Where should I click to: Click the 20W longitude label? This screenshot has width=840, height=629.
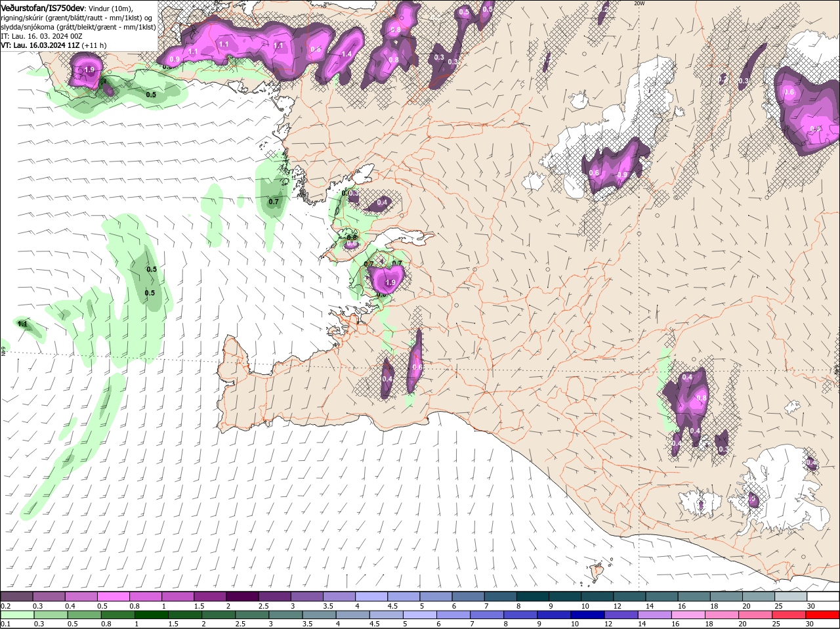[640, 3]
